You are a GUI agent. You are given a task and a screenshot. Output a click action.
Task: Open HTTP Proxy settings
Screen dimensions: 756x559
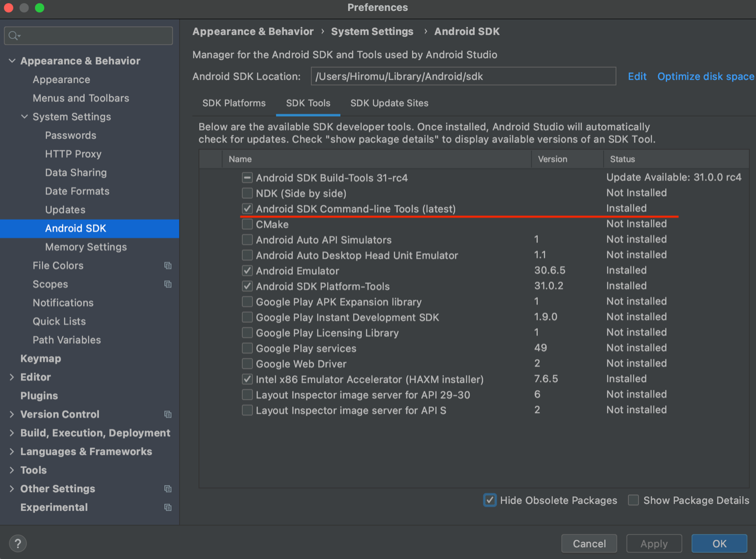[73, 154]
